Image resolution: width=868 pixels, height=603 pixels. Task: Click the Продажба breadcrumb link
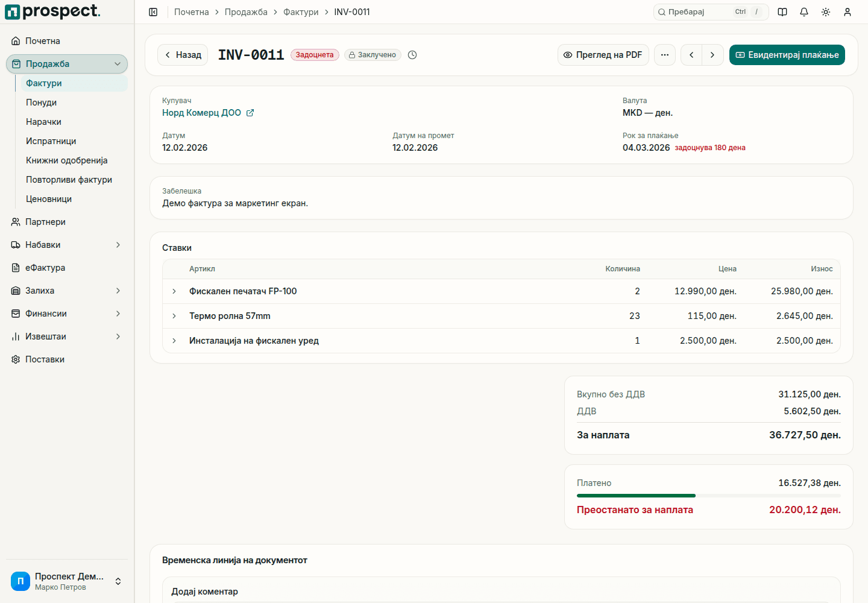coord(246,12)
